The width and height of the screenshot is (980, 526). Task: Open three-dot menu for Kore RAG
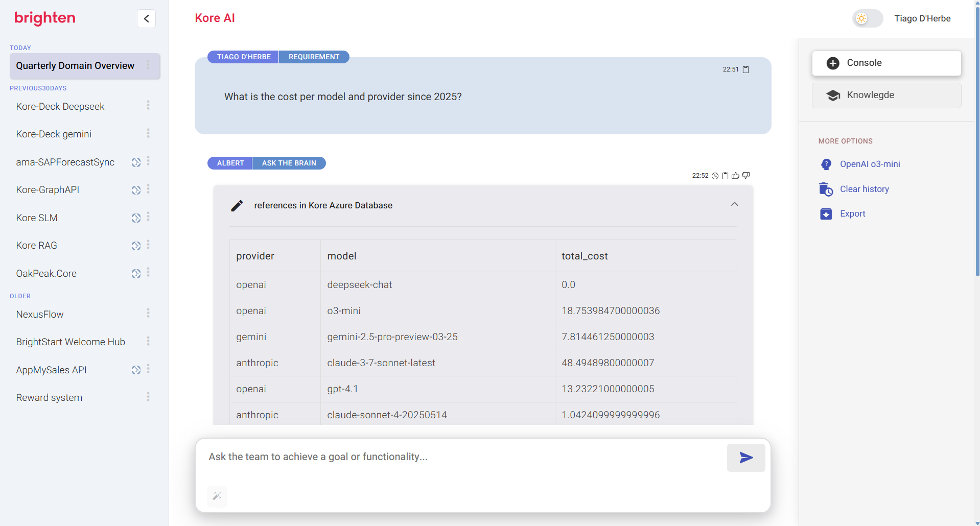tap(148, 245)
